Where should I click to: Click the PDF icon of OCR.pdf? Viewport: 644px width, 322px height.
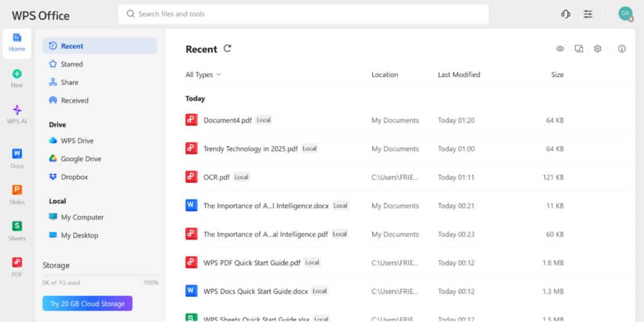click(191, 177)
